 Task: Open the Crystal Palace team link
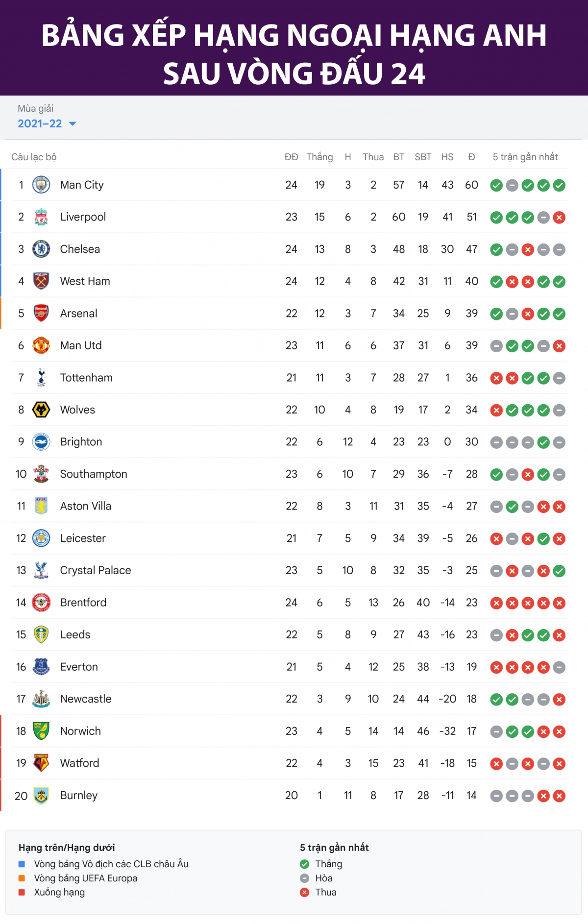point(96,570)
